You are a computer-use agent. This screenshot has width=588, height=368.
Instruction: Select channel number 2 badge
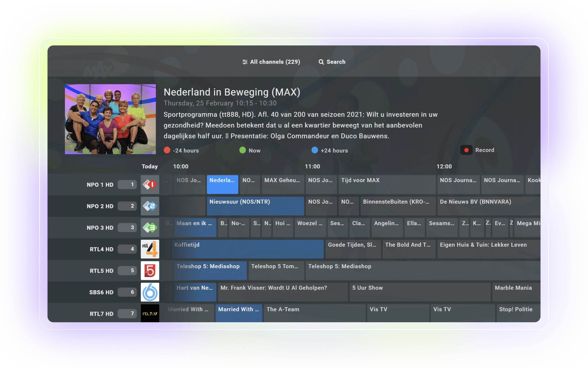[127, 206]
